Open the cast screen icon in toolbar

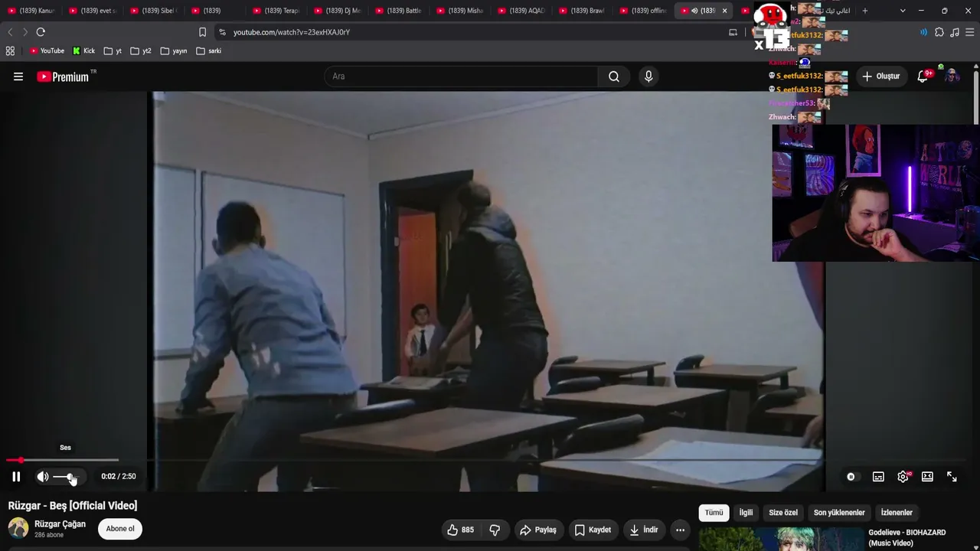tap(733, 32)
